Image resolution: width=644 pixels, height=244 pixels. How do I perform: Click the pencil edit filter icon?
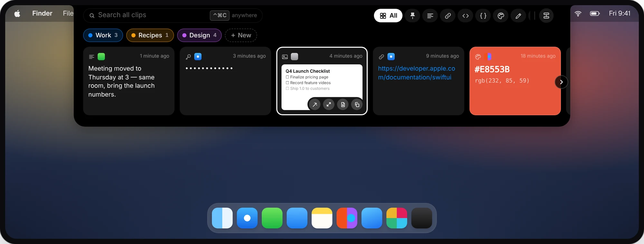click(x=518, y=15)
